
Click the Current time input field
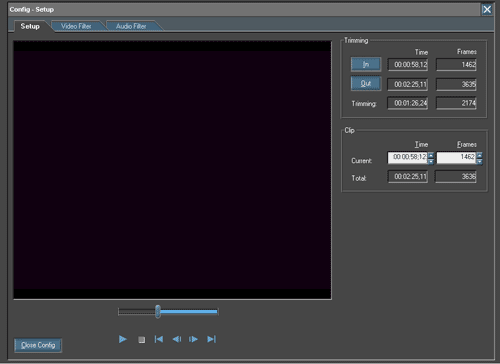408,158
